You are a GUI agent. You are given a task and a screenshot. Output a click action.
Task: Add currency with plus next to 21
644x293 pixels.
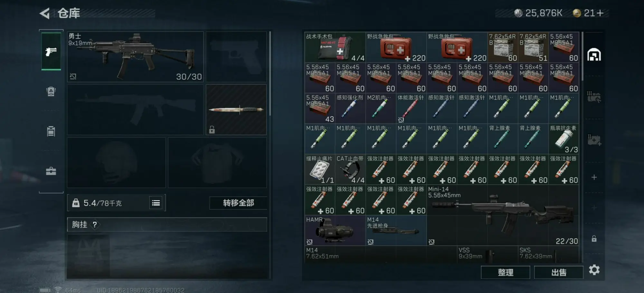[x=600, y=13]
